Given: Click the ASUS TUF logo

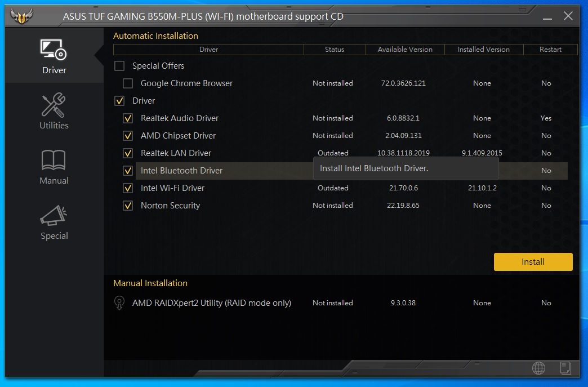Looking at the screenshot, I should coord(22,16).
